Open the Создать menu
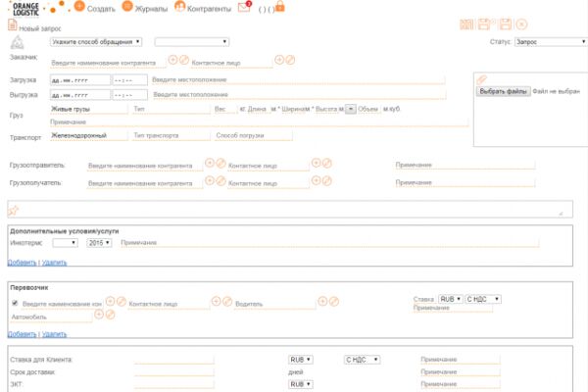 click(95, 8)
